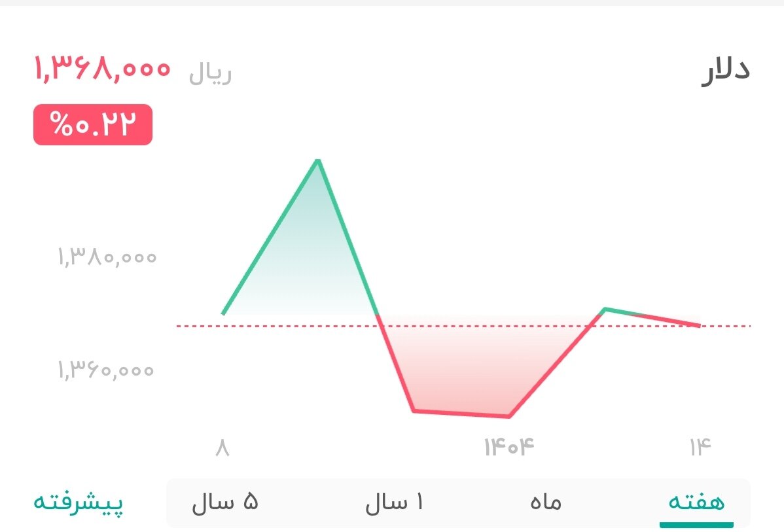Image resolution: width=784 pixels, height=532 pixels.
Task: Select the green peak of the chart
Action: coord(317,160)
